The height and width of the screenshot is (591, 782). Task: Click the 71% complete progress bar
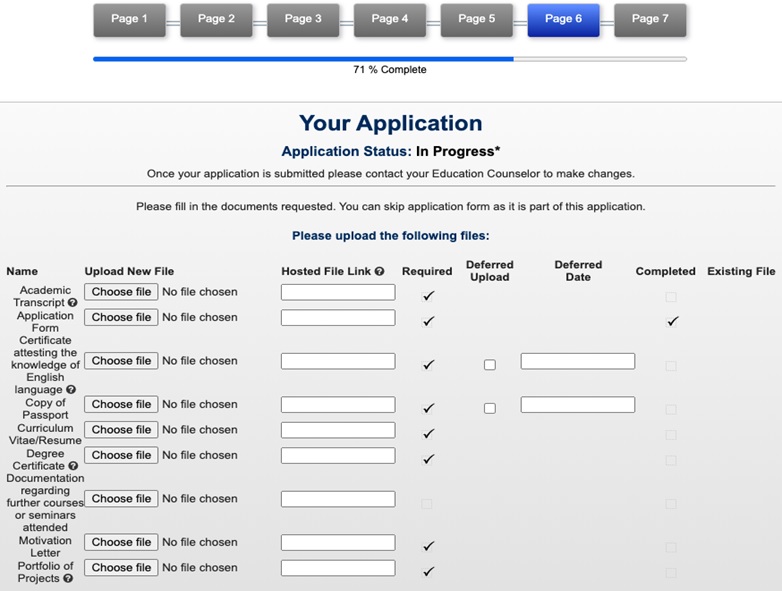390,59
